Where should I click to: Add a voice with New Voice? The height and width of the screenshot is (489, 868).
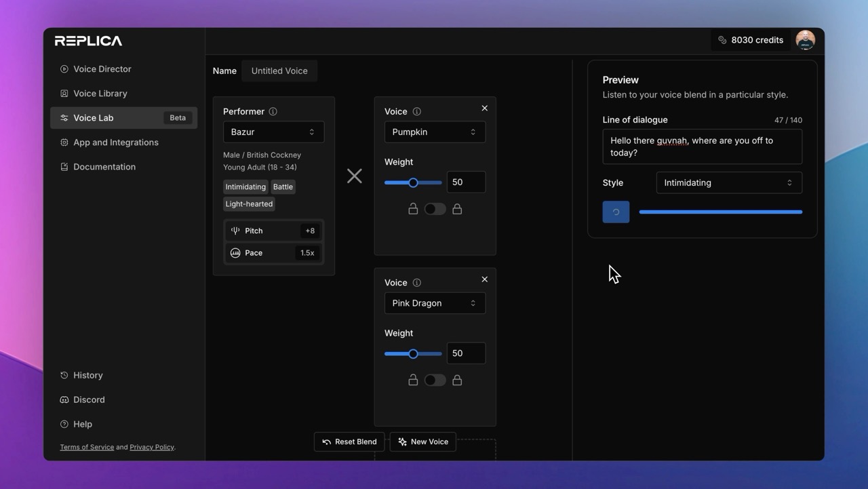(422, 441)
